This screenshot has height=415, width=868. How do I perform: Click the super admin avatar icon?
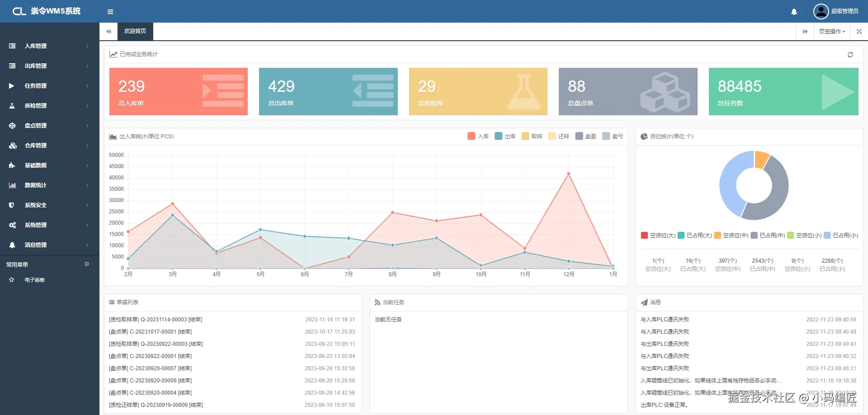point(821,11)
